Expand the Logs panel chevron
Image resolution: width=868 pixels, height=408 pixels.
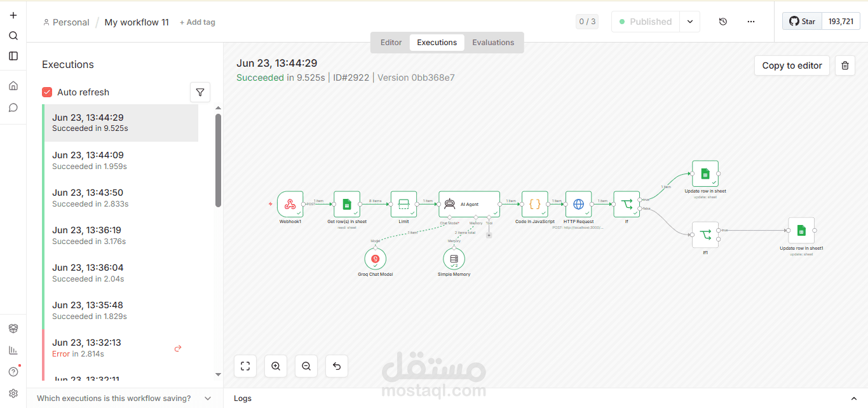point(853,398)
